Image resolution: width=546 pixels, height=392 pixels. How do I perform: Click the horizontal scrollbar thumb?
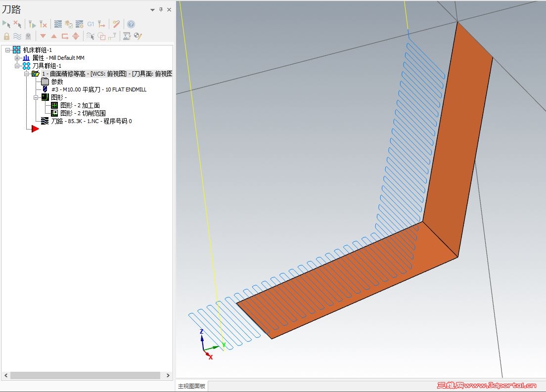point(85,375)
